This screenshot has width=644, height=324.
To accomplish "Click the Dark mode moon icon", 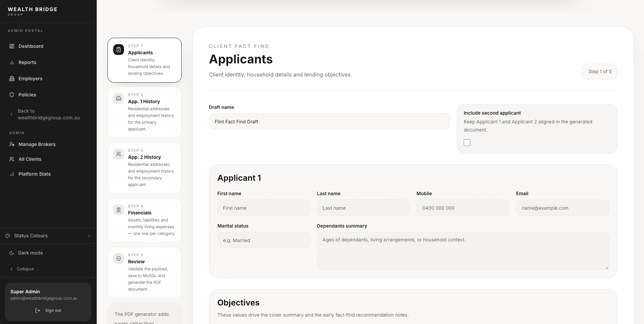I will (12, 253).
